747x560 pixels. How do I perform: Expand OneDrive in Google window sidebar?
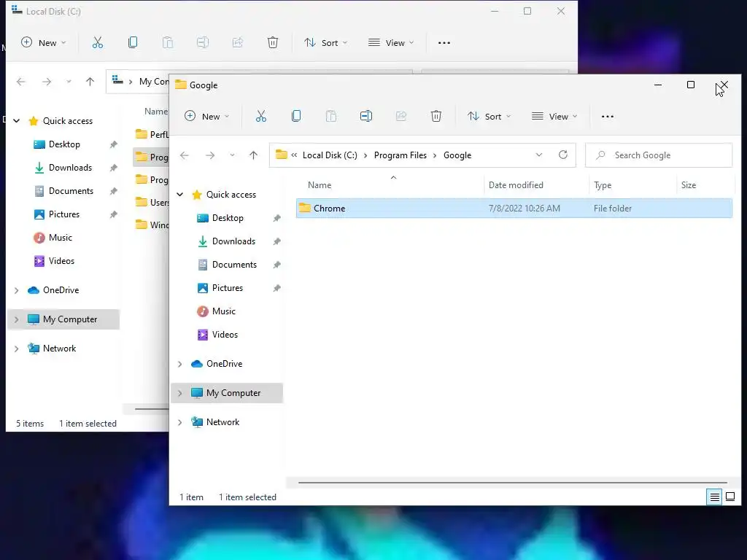coord(180,364)
